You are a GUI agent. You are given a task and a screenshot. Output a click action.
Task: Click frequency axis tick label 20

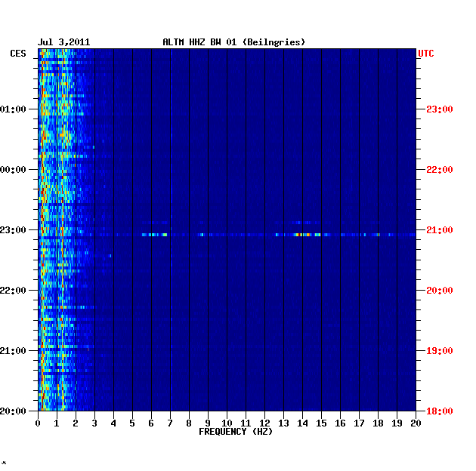click(416, 423)
